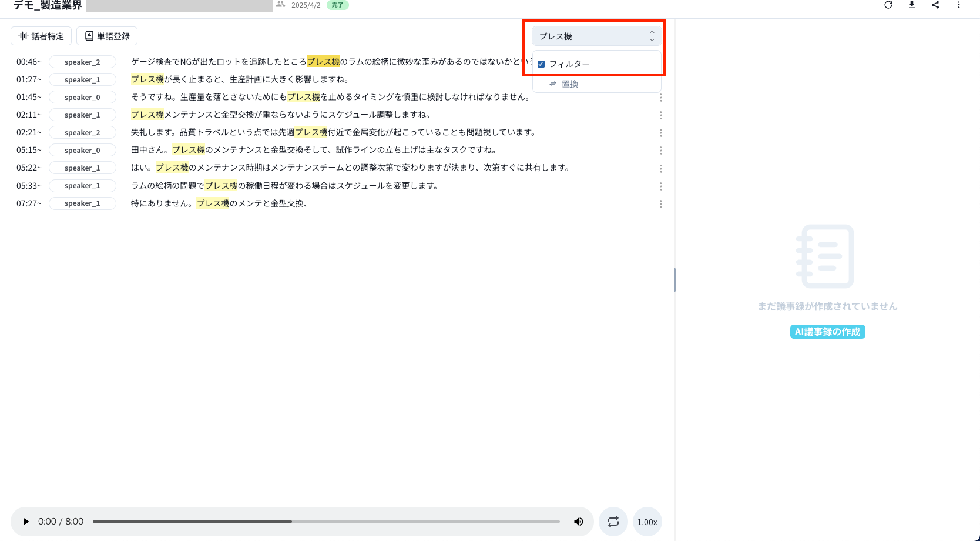Jump to the 05:22 timestamp
Screen dimensions: 980x541
[29, 168]
